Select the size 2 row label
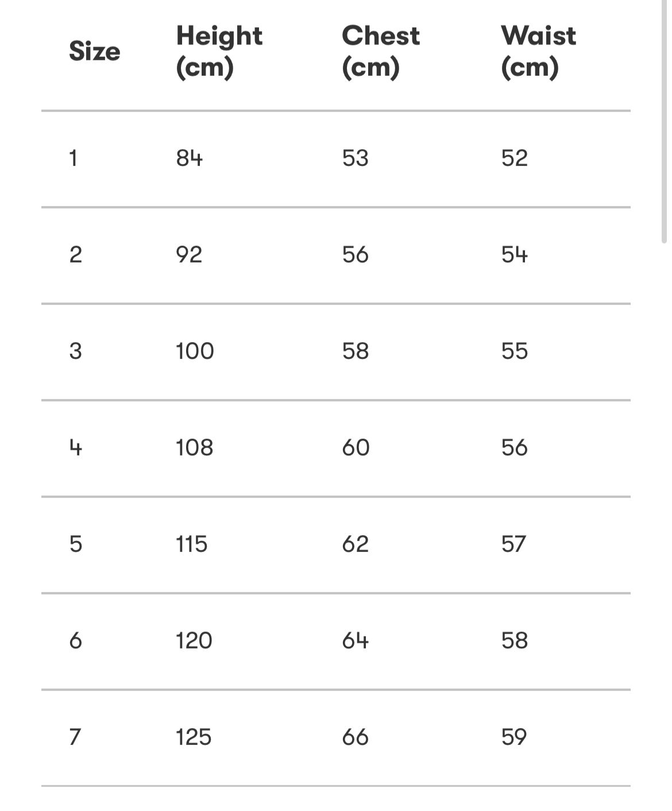 (x=75, y=254)
